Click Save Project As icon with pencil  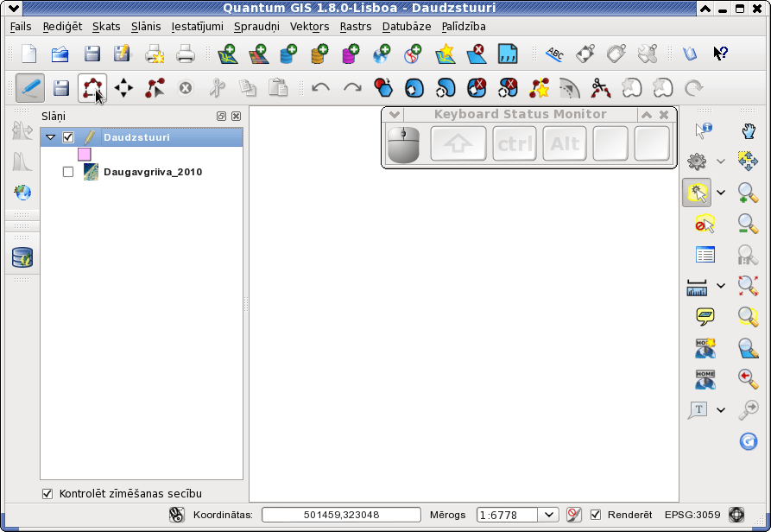coord(122,53)
